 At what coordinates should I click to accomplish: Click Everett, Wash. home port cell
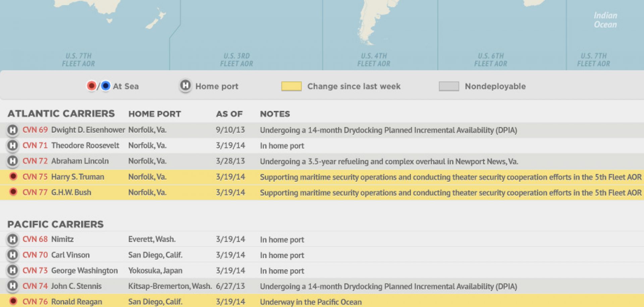152,239
